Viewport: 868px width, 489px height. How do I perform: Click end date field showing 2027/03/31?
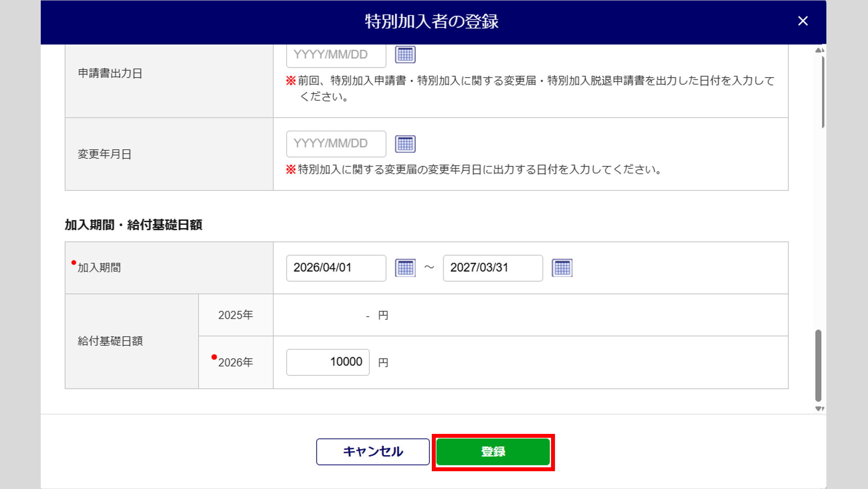493,268
